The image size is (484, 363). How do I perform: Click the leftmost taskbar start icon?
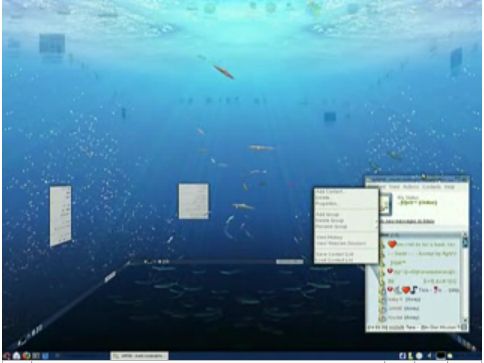coord(6,356)
